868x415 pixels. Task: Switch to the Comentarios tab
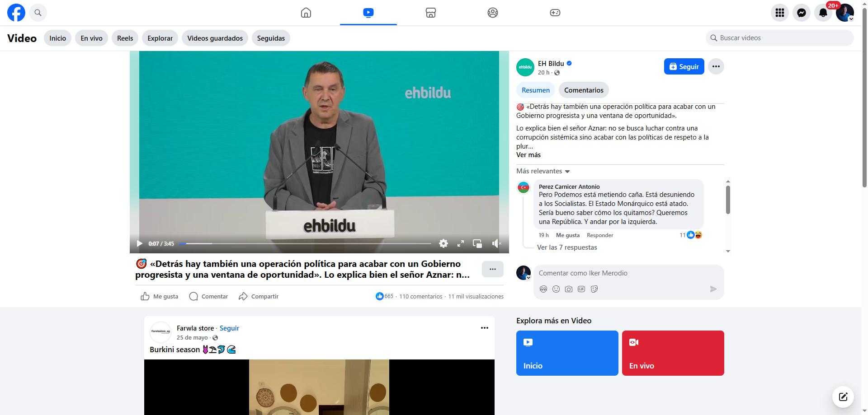point(584,90)
